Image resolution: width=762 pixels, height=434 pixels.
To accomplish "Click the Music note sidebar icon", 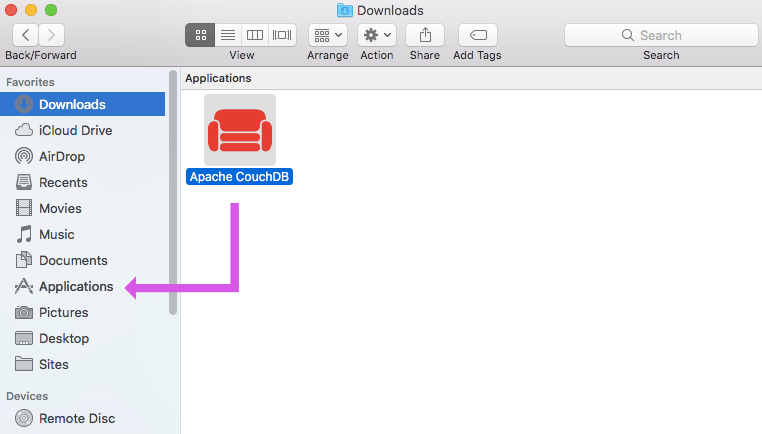I will [24, 235].
